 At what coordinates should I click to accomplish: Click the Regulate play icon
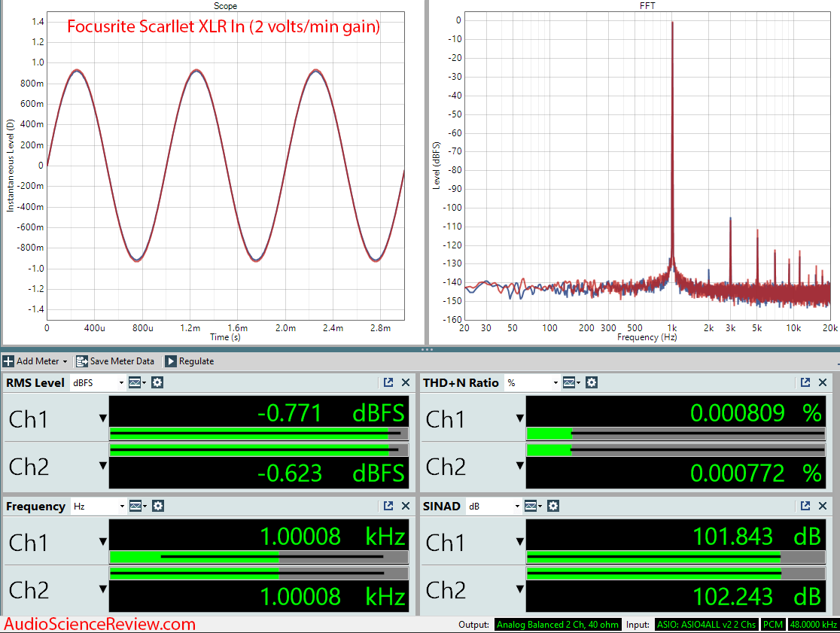coord(170,361)
